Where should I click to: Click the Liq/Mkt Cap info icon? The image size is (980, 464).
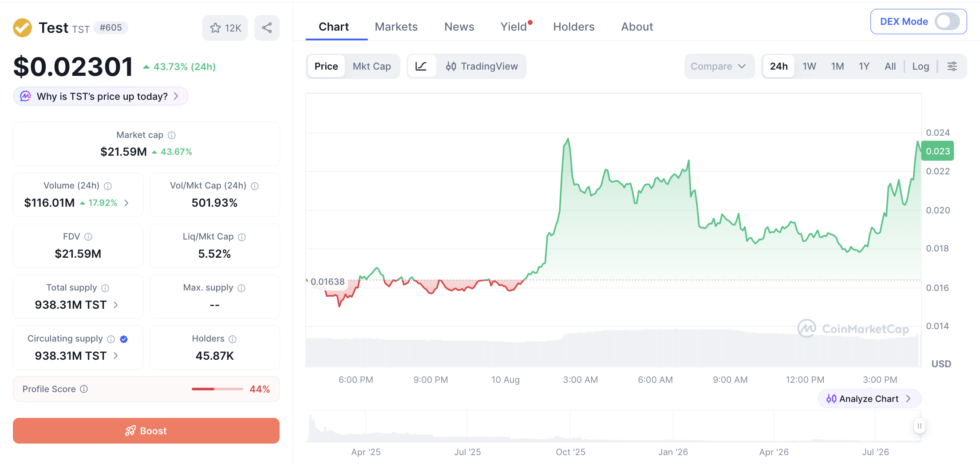(x=242, y=237)
